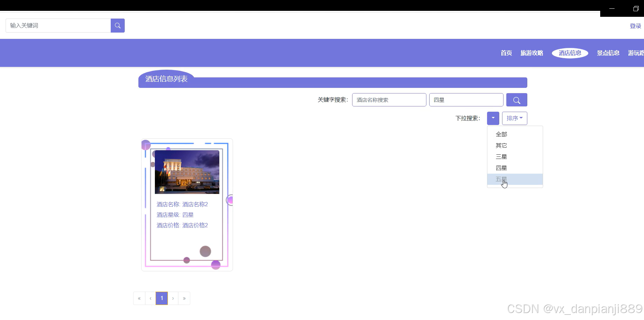The image size is (644, 320).
Task: Click the hotel list search magnifier button
Action: tap(516, 100)
